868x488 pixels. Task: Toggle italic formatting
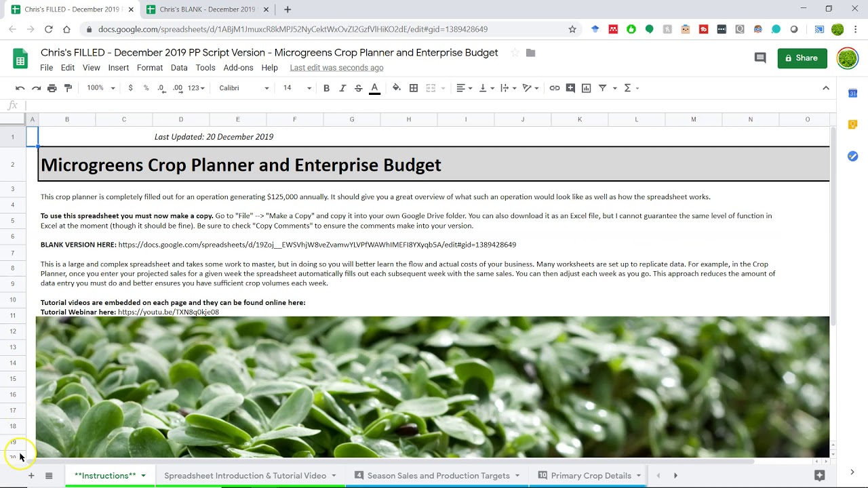coord(342,88)
